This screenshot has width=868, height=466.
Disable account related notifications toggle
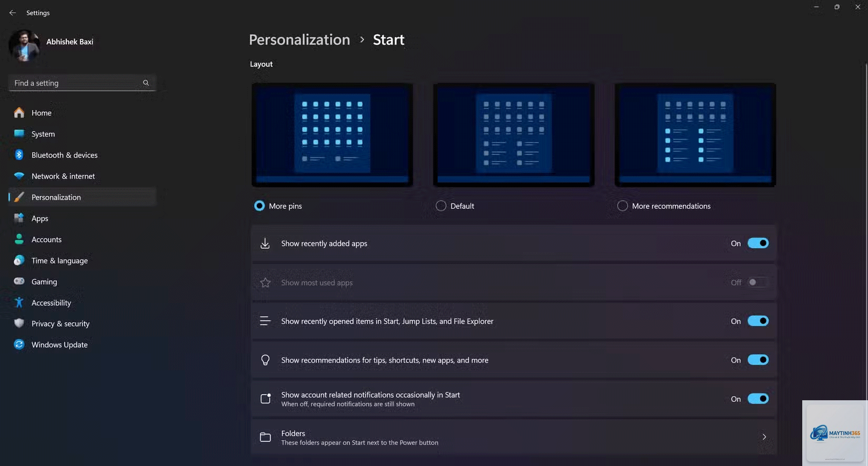pos(758,399)
